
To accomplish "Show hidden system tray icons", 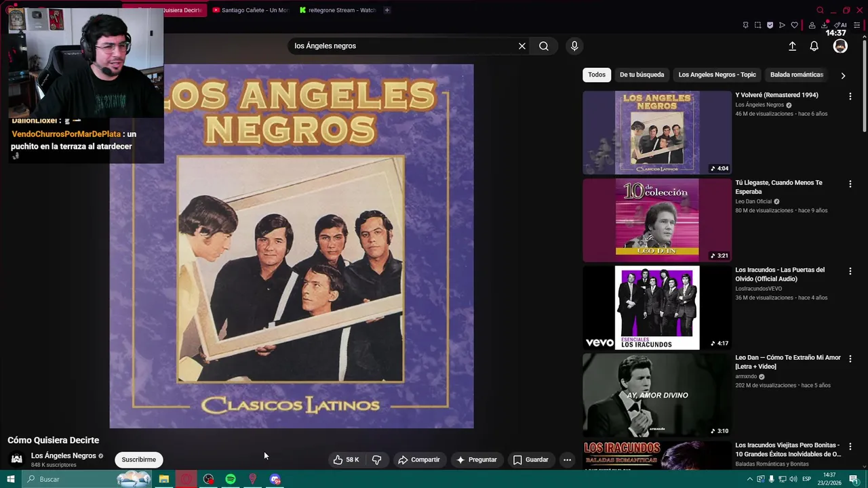I will click(749, 479).
